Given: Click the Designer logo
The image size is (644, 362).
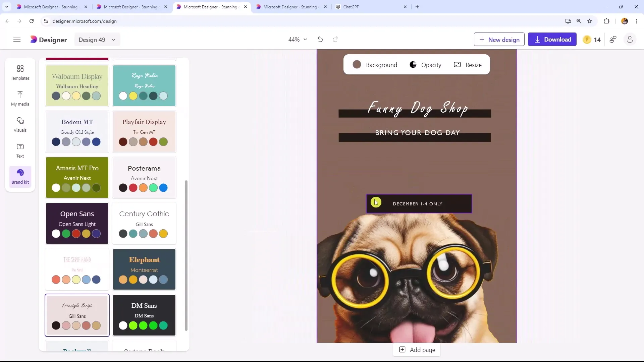Looking at the screenshot, I should point(49,40).
